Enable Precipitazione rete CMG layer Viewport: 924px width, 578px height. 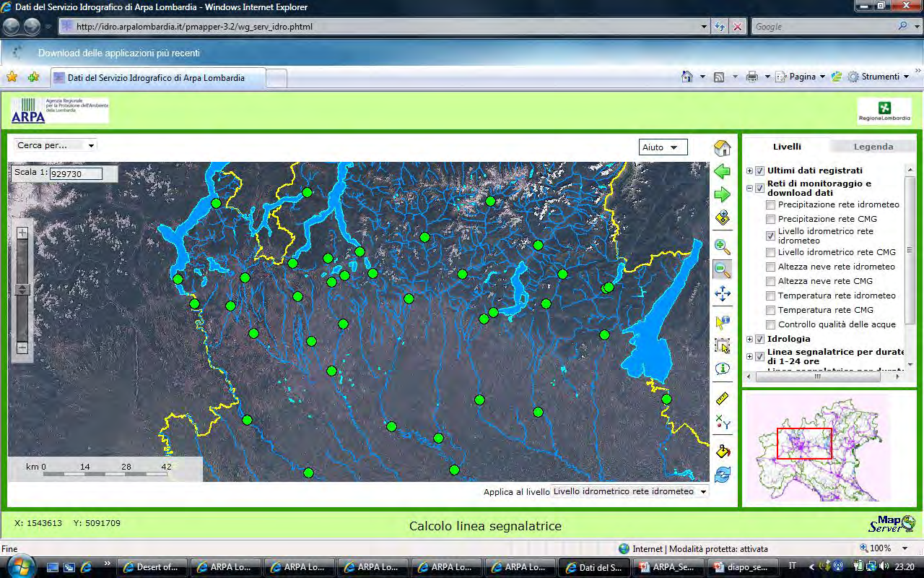(x=771, y=220)
